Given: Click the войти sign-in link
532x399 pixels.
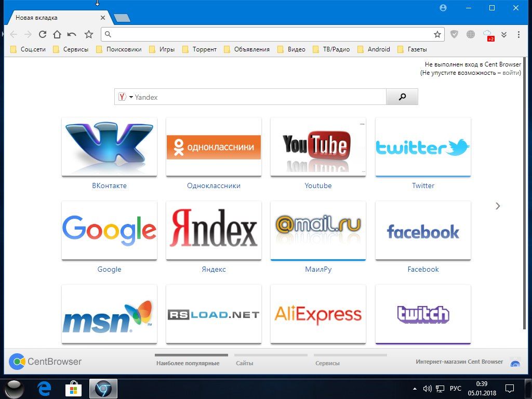Looking at the screenshot, I should 511,73.
